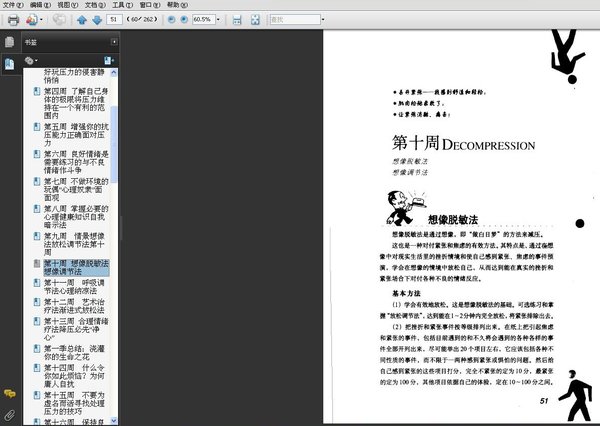Click the new bookmark icon in panel
Image resolution: width=600 pixels, height=426 pixels.
[x=109, y=60]
